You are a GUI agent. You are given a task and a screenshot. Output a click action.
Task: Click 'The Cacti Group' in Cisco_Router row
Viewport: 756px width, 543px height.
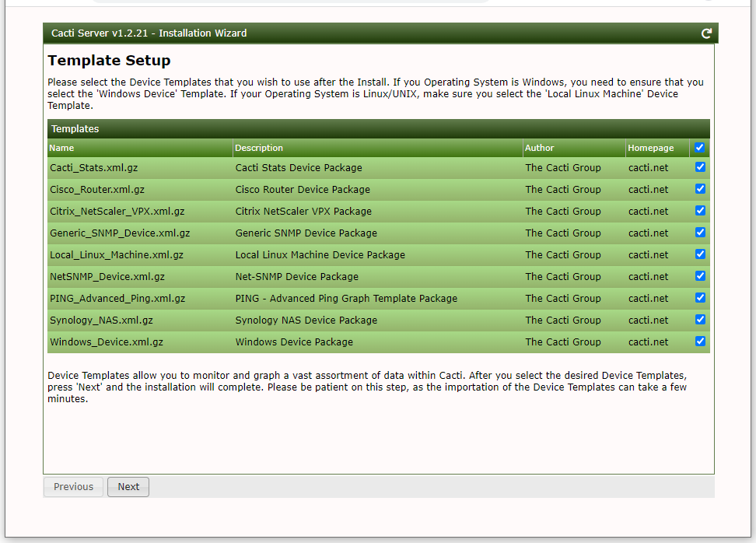pyautogui.click(x=562, y=190)
